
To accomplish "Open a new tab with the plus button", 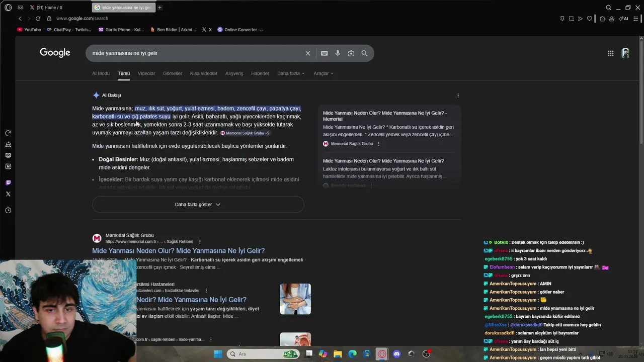I will point(159,8).
